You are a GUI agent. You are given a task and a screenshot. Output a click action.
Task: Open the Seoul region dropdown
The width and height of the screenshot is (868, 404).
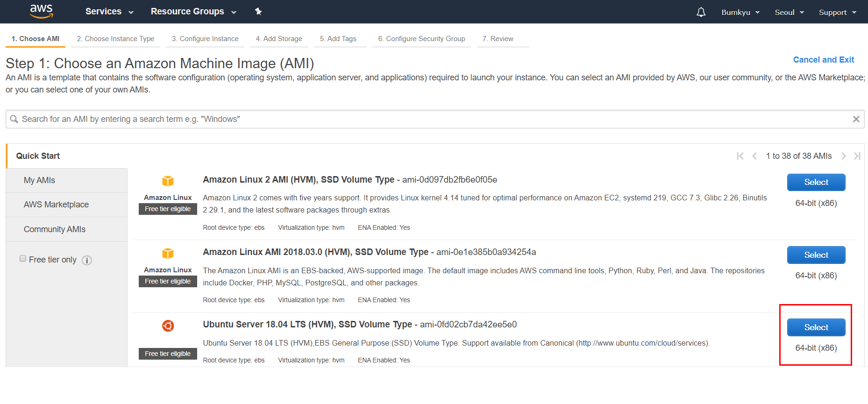click(789, 12)
